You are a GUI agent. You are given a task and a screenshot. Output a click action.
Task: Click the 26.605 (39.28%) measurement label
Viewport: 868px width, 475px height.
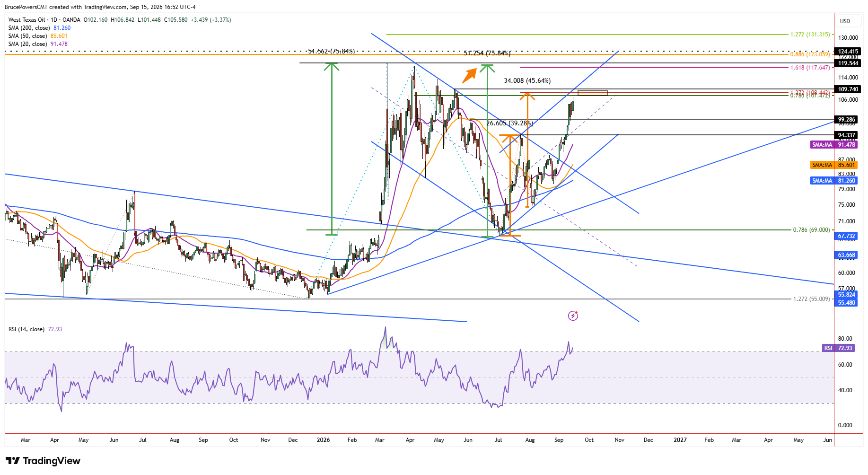[x=509, y=123]
